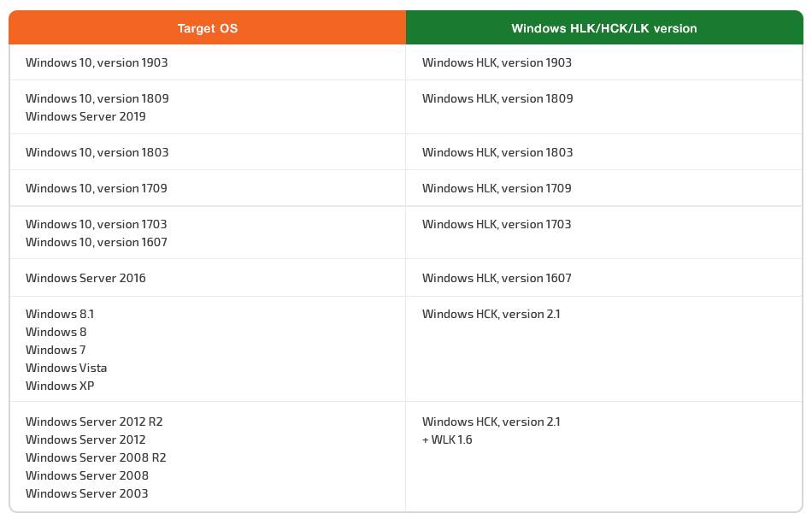Click the 'Windows 10, version 1809' text
This screenshot has height=525, width=812.
97,98
